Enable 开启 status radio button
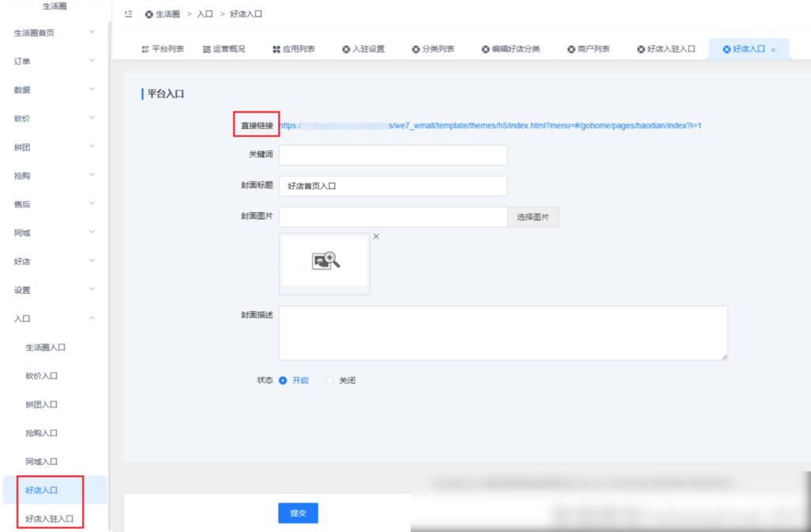 pos(284,380)
